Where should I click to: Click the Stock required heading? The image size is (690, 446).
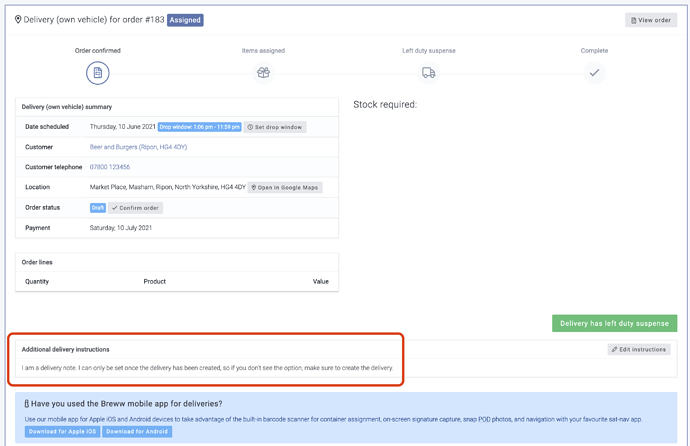(x=385, y=105)
